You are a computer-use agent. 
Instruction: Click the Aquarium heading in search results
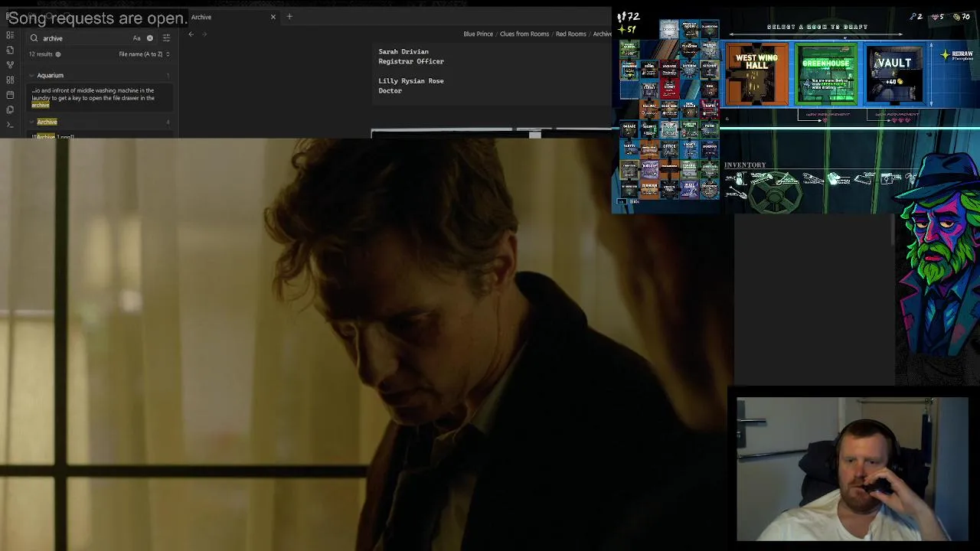click(x=51, y=75)
